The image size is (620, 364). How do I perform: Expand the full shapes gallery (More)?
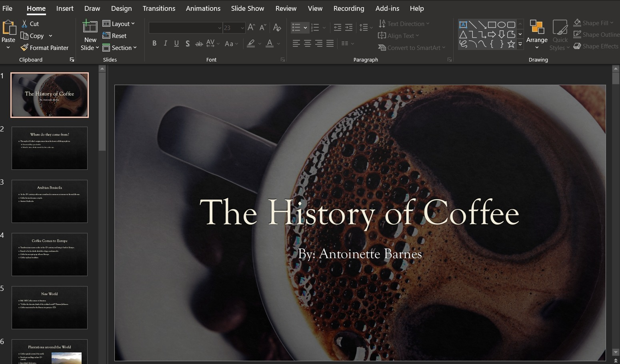(520, 44)
